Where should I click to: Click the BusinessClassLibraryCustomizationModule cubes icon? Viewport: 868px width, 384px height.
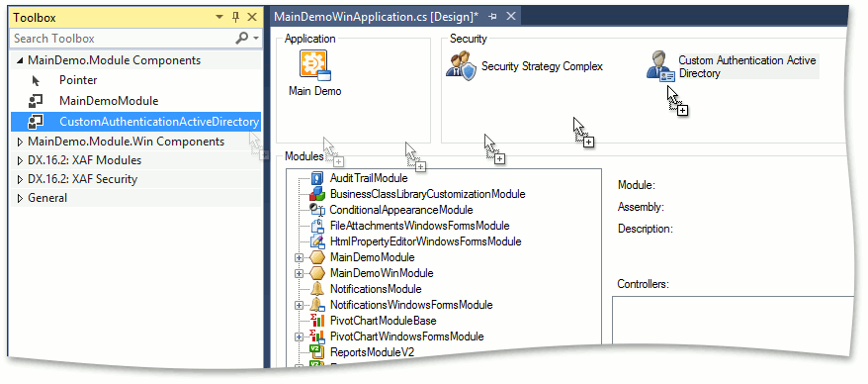316,195
